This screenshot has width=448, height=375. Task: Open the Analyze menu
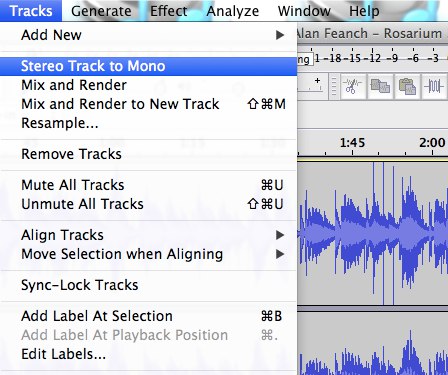(232, 11)
